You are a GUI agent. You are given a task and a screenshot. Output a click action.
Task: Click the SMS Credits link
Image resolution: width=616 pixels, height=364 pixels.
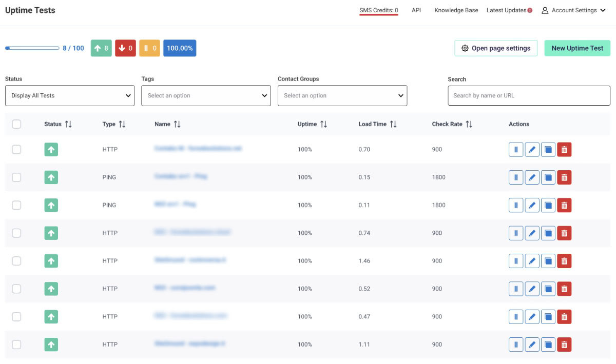click(x=378, y=10)
